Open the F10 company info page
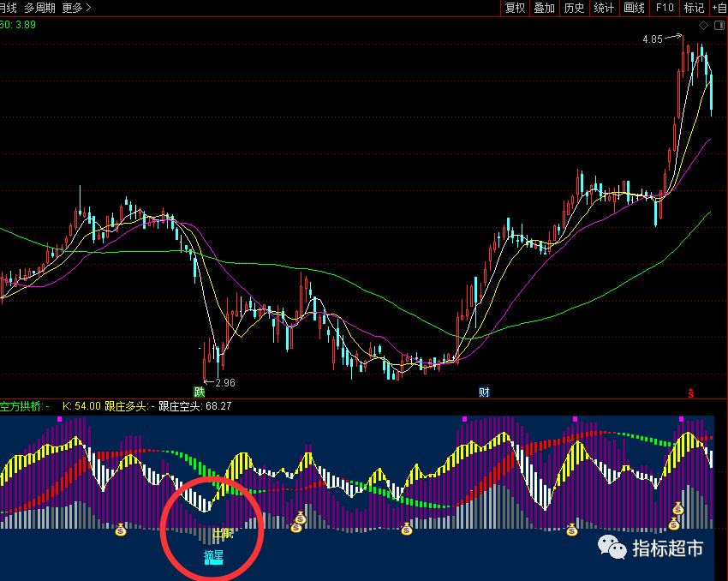 point(665,8)
